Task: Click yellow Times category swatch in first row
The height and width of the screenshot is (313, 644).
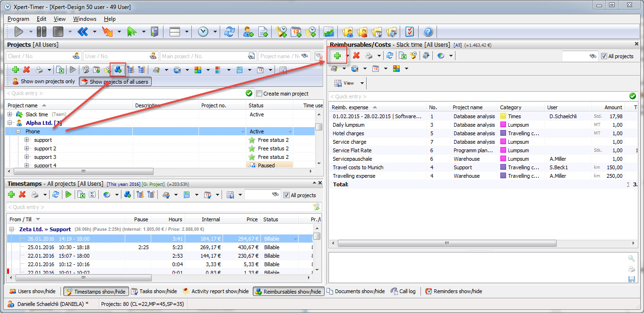Action: tap(503, 116)
